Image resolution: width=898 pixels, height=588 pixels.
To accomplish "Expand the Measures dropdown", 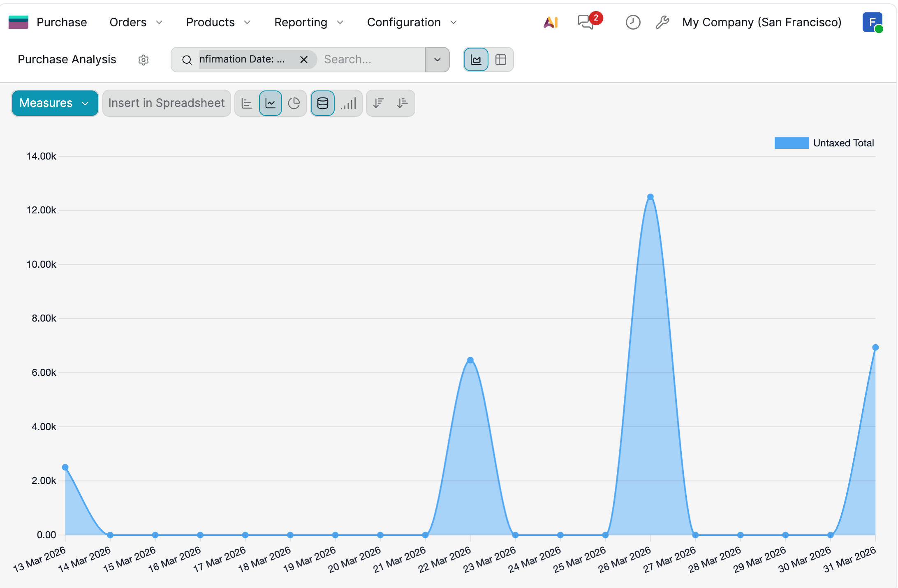I will pos(55,103).
